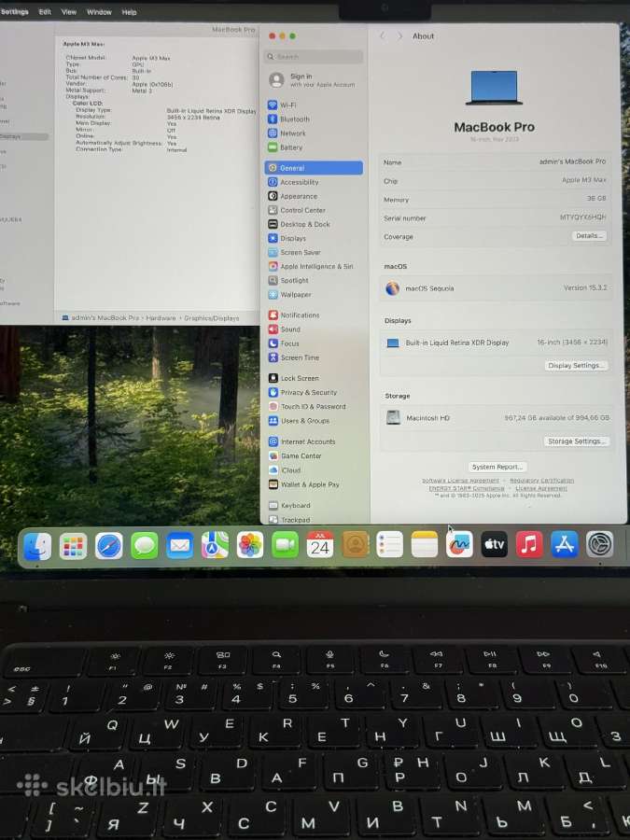Click Sign in with Apple Account
630x840 pixels.
click(314, 80)
